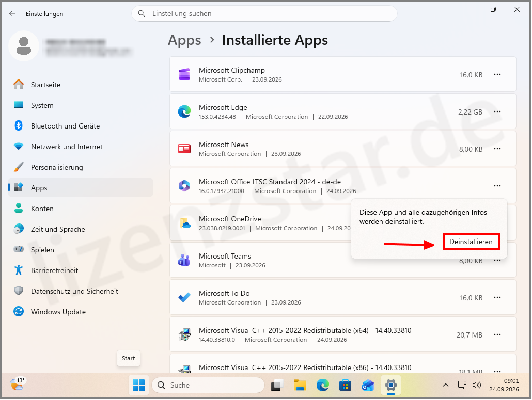Open the clock showing 09:01
532x400 pixels.
pos(504,385)
